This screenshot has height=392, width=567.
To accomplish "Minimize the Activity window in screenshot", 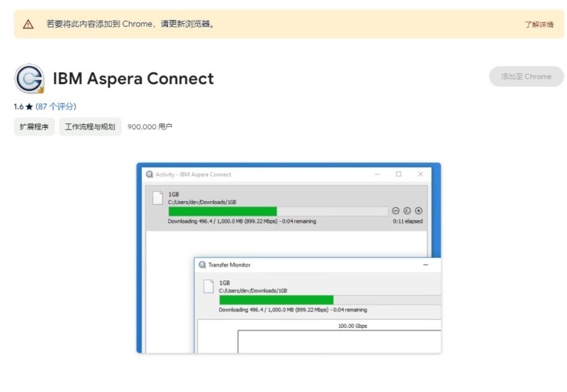I will pos(377,174).
